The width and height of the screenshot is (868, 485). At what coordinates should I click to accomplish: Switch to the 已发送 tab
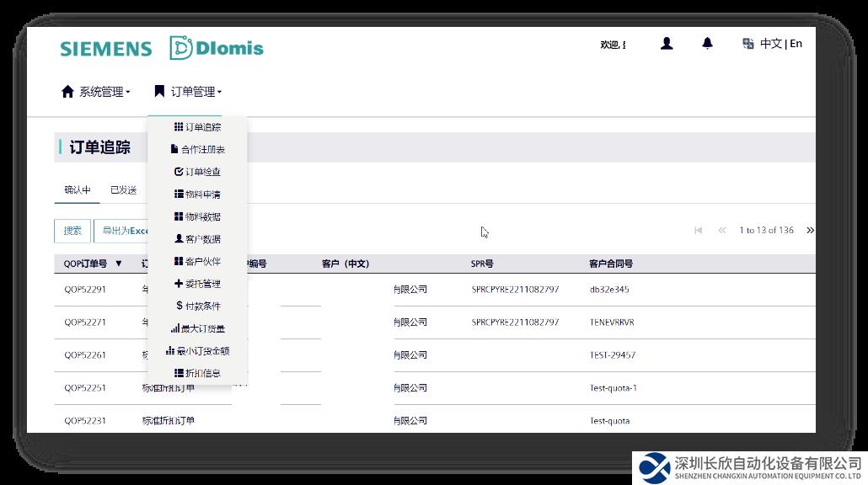pos(123,190)
